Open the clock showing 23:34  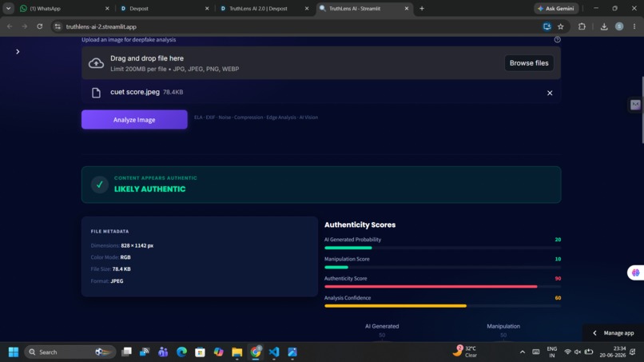[612, 352]
